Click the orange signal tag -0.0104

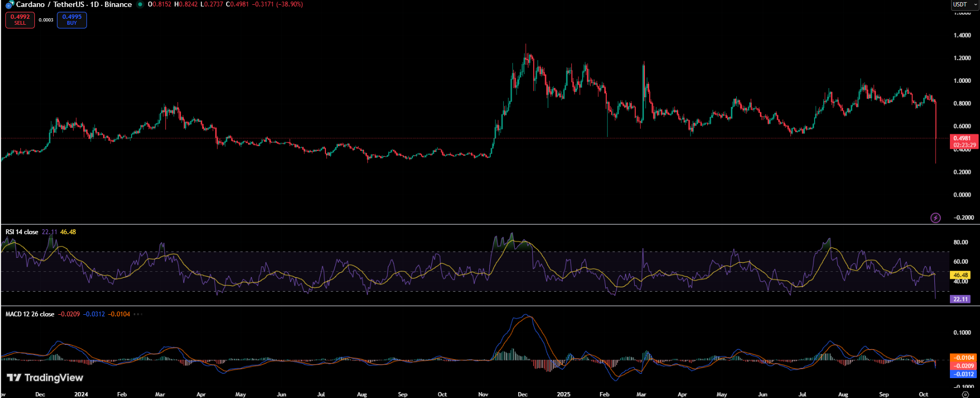964,358
